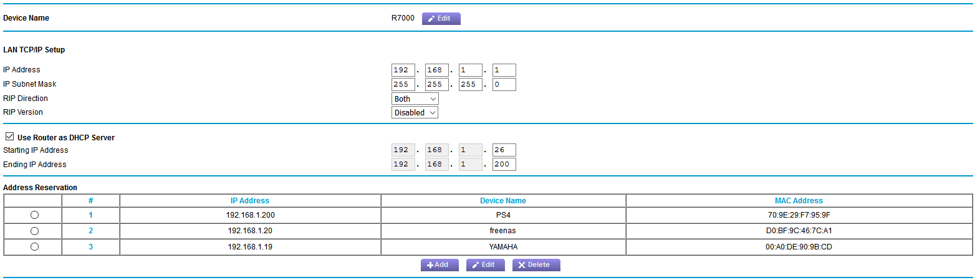
Task: Click row number 1 in reservation table
Action: [90, 215]
